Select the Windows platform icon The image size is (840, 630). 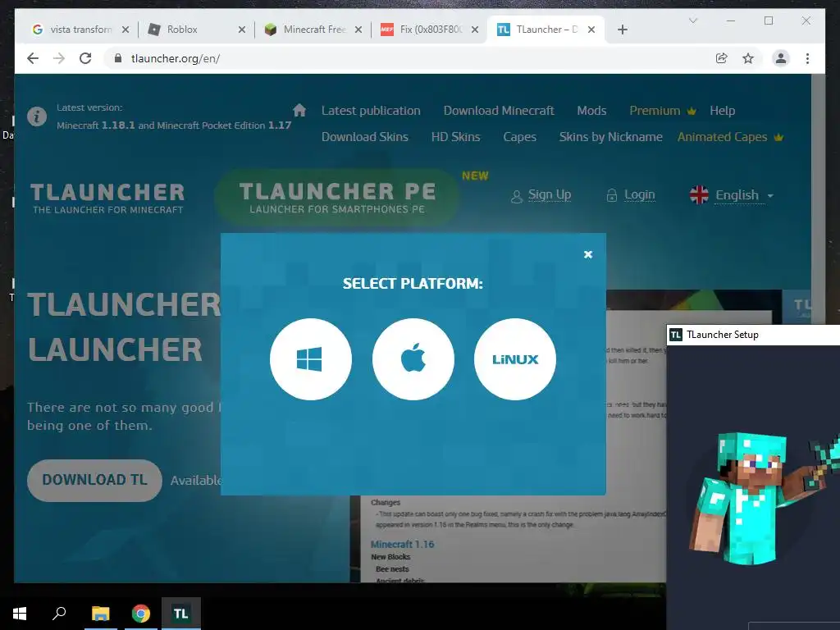pyautogui.click(x=311, y=359)
